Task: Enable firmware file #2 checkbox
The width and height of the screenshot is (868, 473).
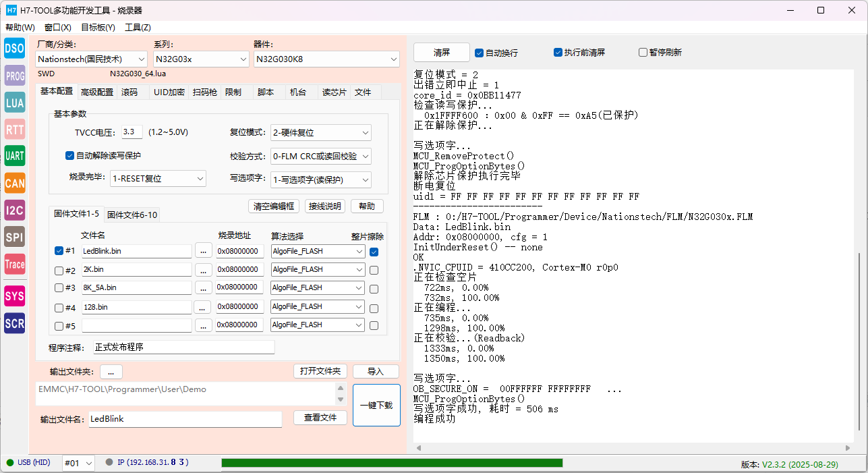Action: point(59,270)
